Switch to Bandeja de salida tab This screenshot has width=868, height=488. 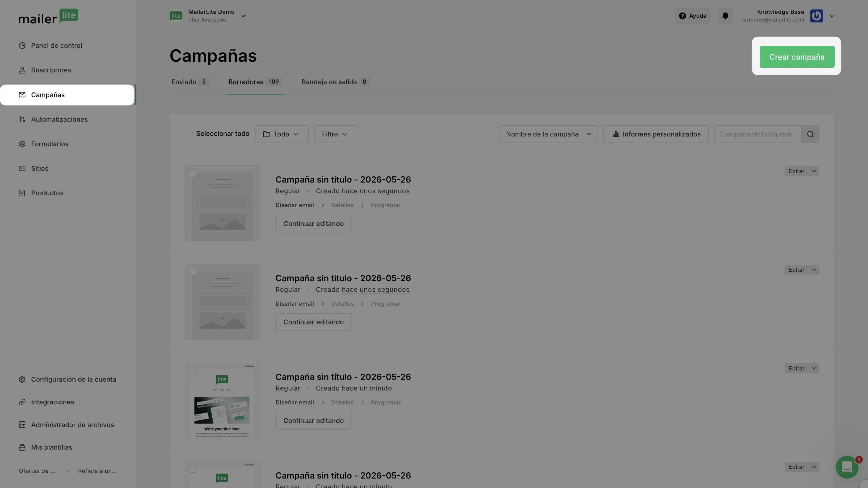(x=336, y=82)
